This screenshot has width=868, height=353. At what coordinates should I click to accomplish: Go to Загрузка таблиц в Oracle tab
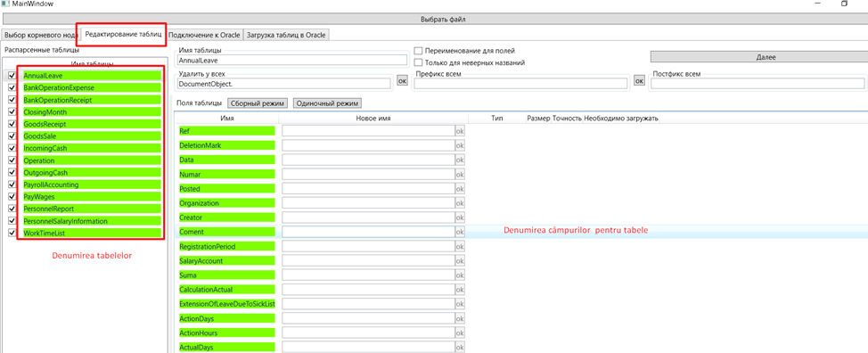pyautogui.click(x=286, y=35)
